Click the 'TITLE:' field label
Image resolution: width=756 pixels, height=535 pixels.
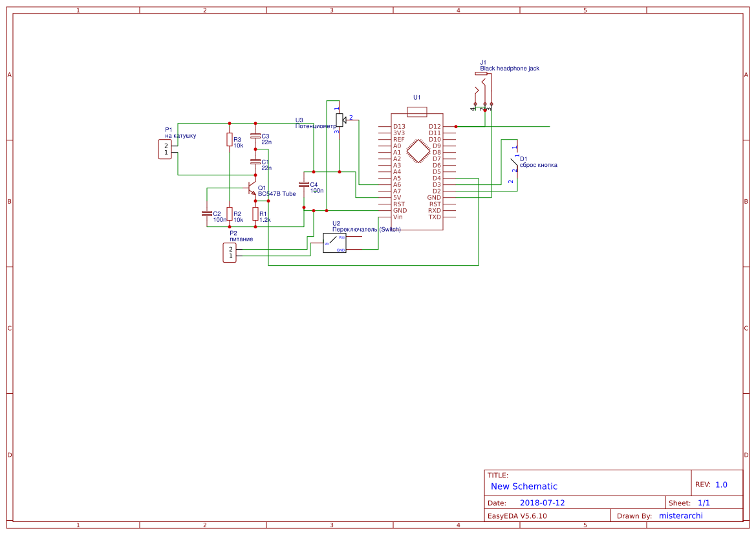pyautogui.click(x=498, y=475)
